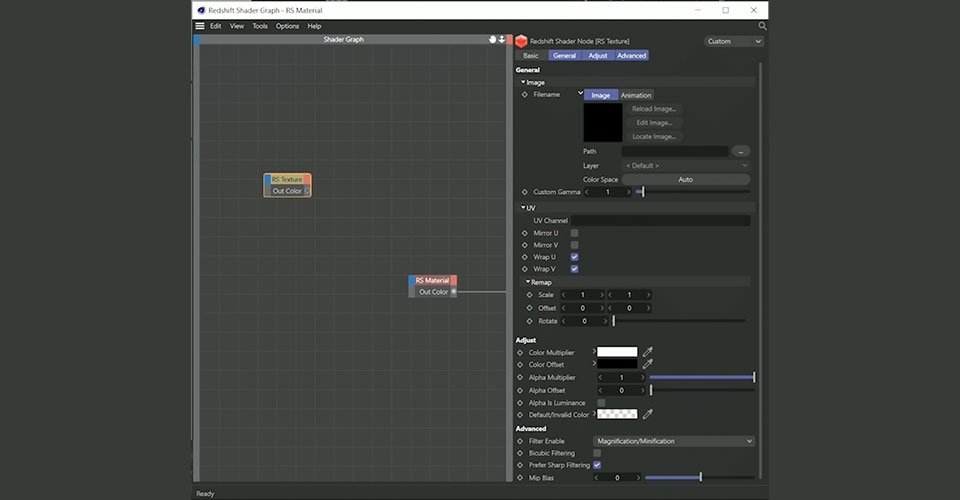This screenshot has width=960, height=500.
Task: Click the keyframe diamond beside Custom Gamma
Action: (524, 192)
